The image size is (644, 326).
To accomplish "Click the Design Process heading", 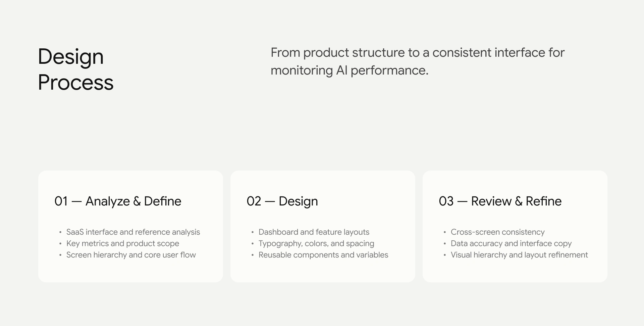I will (76, 69).
